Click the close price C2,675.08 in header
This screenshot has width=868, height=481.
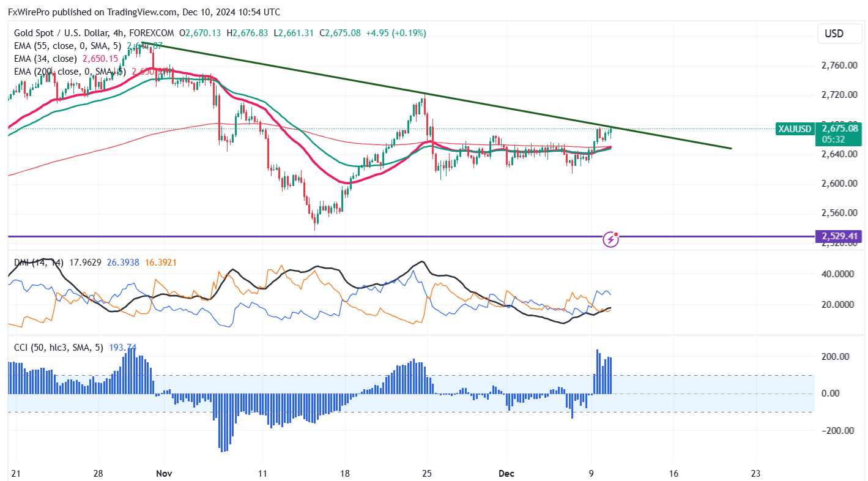[x=341, y=33]
